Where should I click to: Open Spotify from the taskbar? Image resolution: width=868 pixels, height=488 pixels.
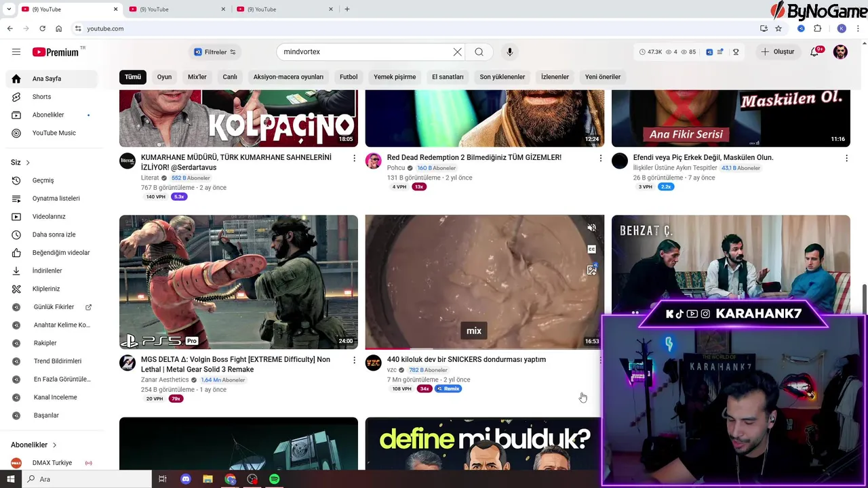pos(274,479)
